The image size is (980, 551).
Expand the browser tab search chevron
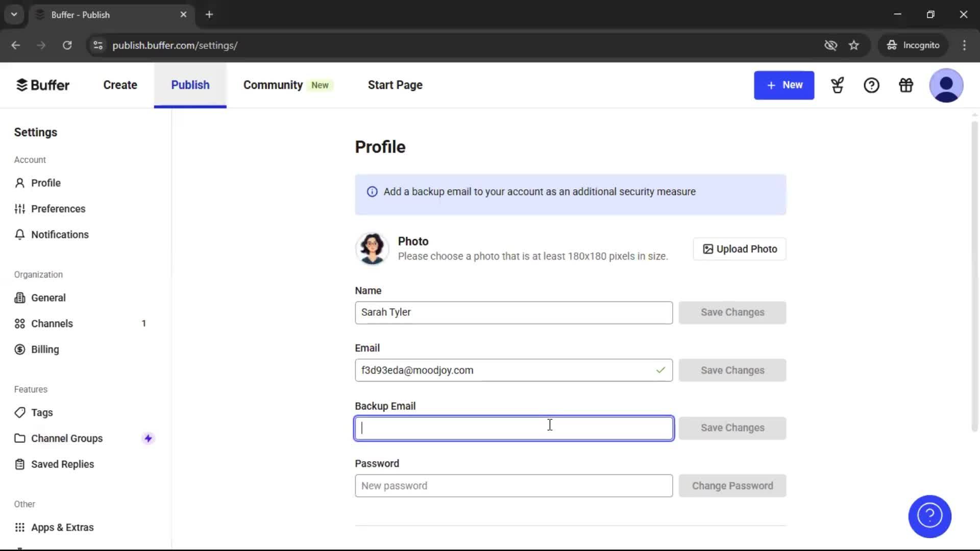pos(14,14)
